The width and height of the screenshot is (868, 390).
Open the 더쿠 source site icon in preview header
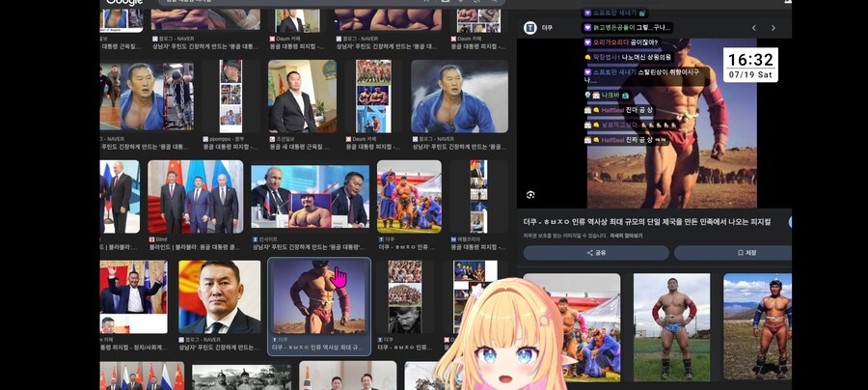coord(530,28)
